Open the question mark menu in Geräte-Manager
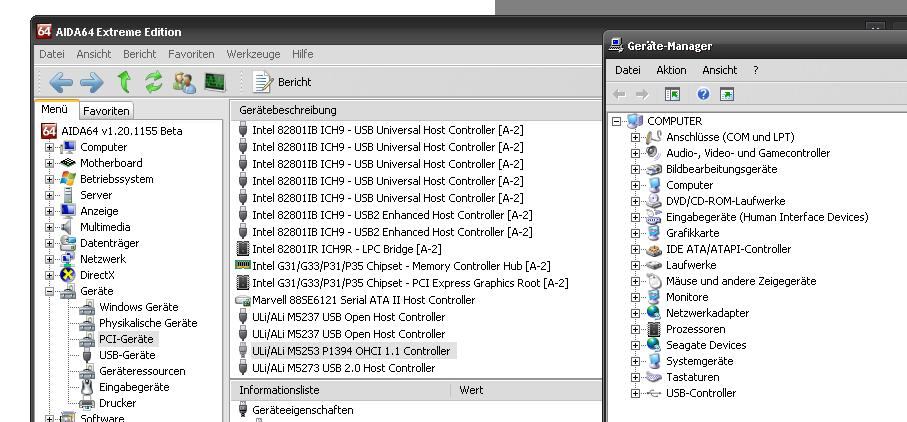The image size is (907, 422). click(755, 70)
